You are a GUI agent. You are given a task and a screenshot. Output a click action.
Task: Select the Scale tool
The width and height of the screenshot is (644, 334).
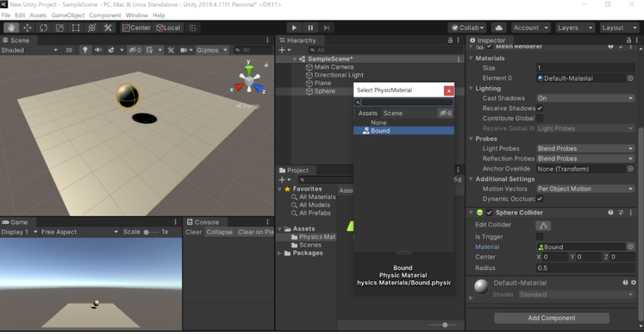pos(59,28)
